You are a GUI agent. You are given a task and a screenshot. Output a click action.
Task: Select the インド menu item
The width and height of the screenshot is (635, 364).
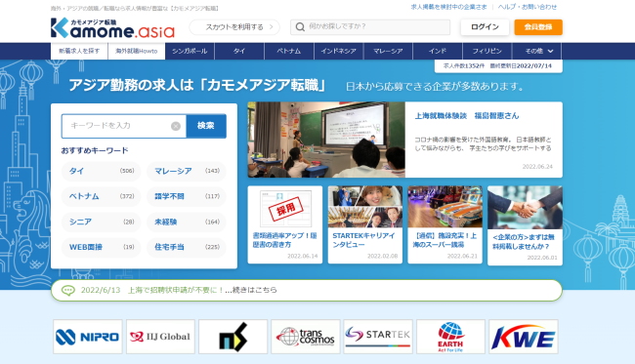pos(438,52)
